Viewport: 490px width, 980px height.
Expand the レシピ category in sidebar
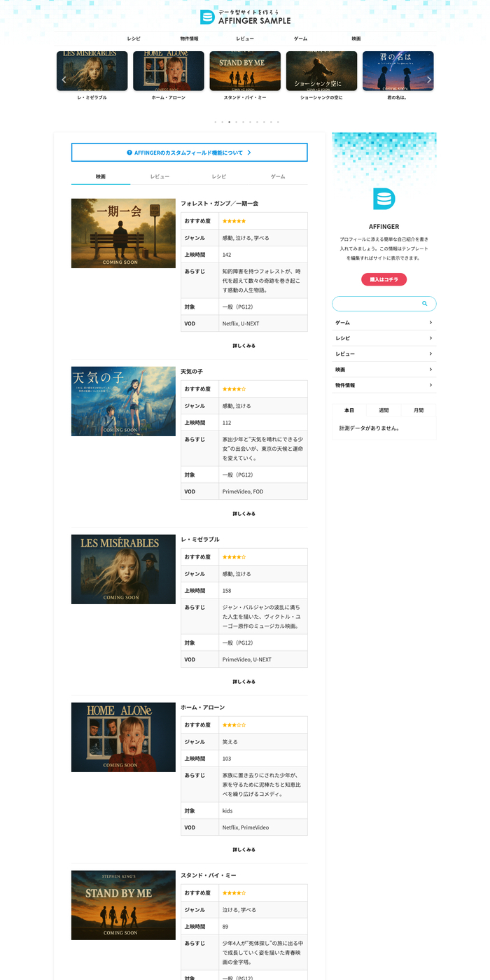[430, 338]
